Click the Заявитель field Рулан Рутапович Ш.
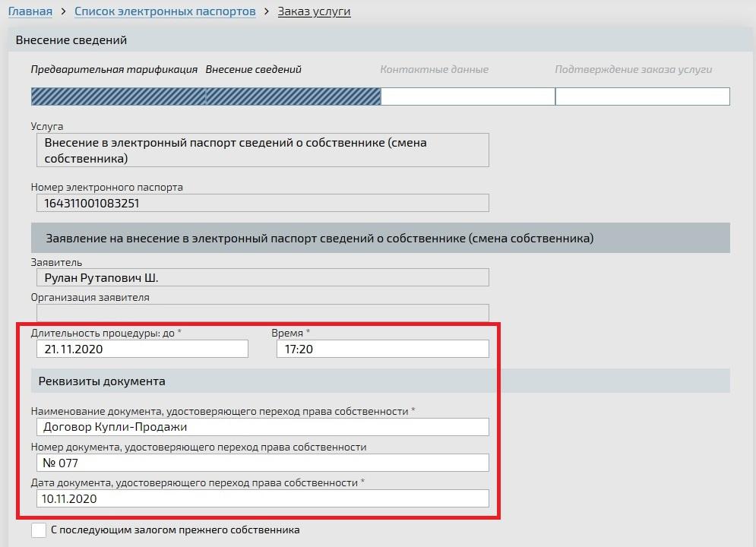The image size is (756, 547). click(263, 277)
